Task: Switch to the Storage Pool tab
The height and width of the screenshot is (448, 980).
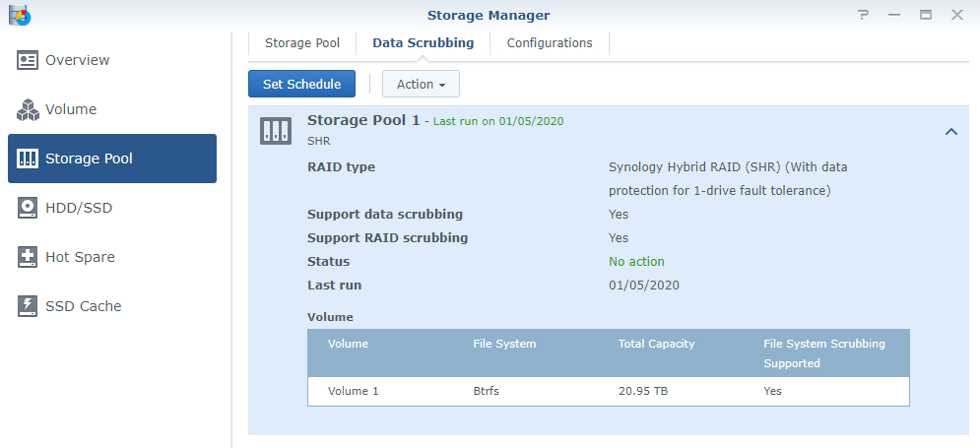Action: pyautogui.click(x=302, y=43)
